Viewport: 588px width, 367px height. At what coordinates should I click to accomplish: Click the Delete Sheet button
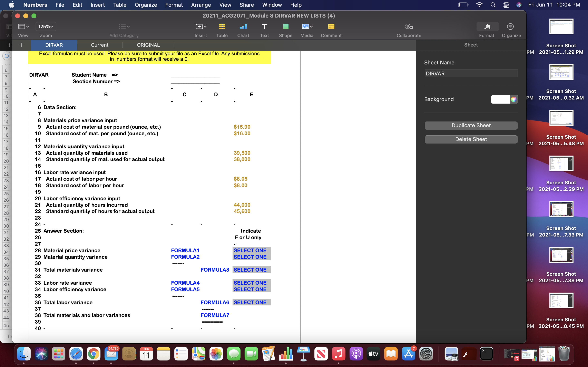point(471,139)
